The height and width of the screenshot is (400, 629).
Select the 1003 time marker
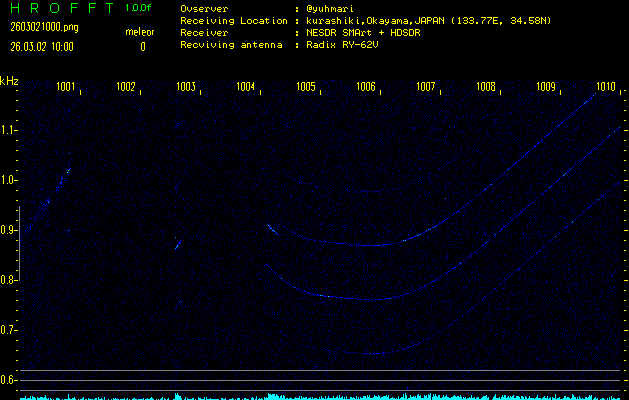pos(186,87)
